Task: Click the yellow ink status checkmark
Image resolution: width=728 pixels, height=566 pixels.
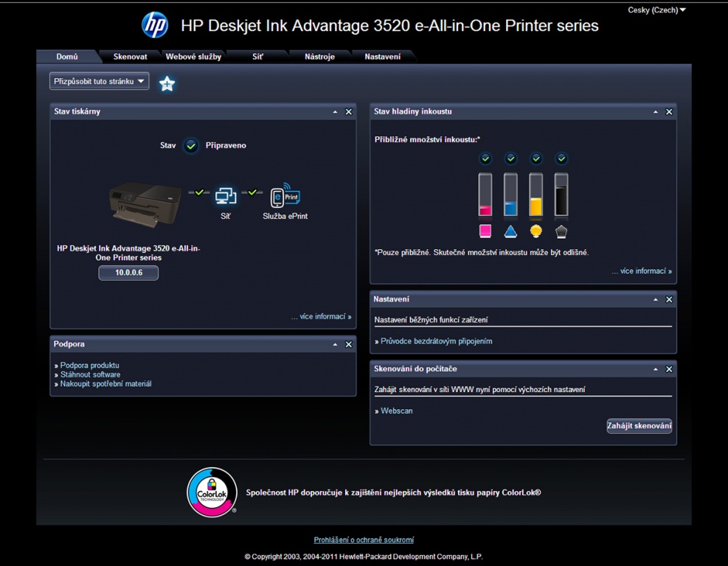Action: pyautogui.click(x=536, y=158)
